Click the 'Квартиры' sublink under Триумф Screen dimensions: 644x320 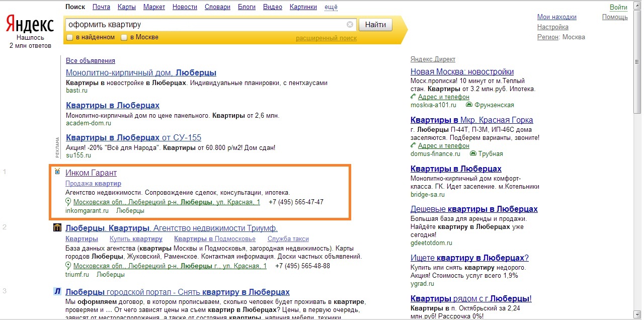coord(82,239)
